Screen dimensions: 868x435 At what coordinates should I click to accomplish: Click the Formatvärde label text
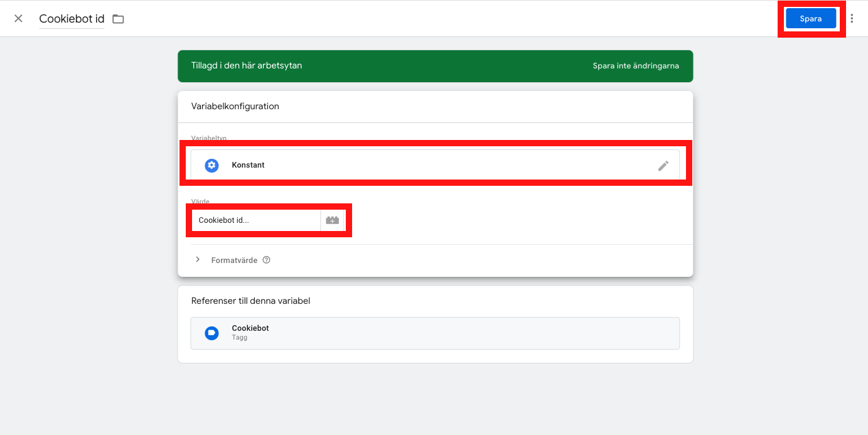coord(234,260)
